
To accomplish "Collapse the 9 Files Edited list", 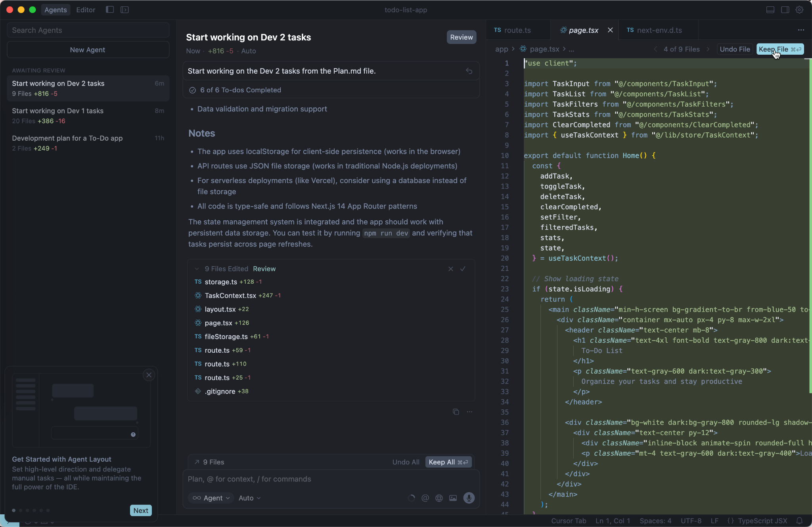I will 197,269.
